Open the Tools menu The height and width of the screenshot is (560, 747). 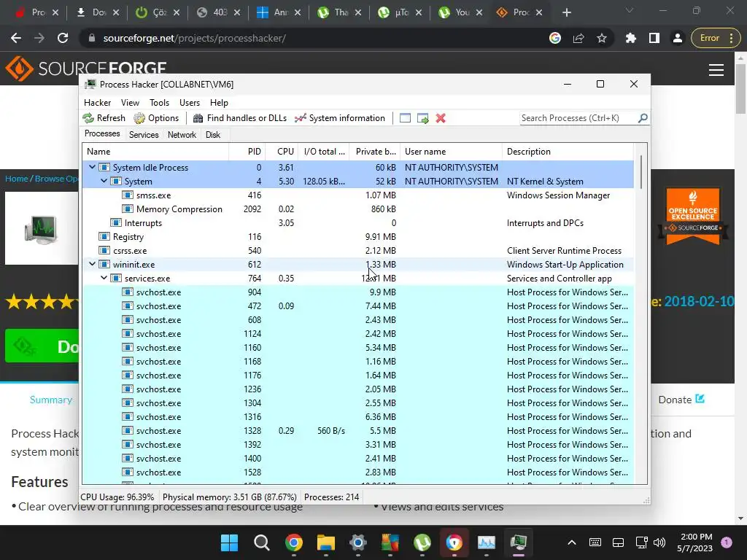tap(159, 102)
